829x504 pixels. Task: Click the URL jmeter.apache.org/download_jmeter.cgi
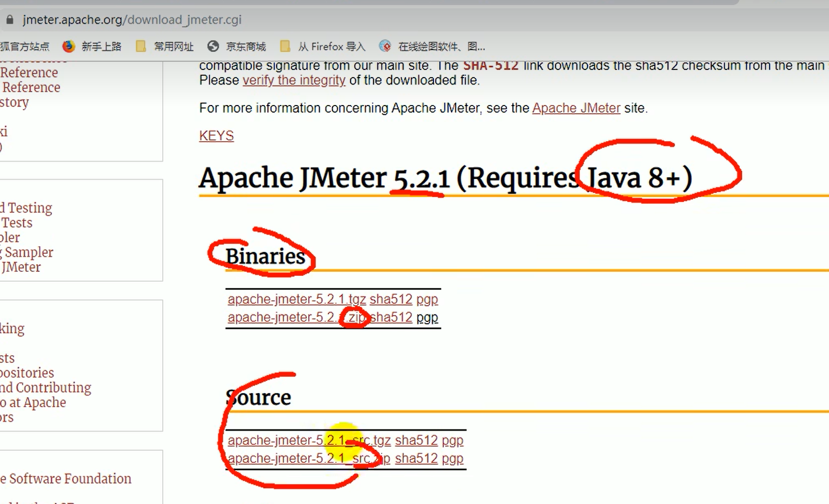(x=132, y=20)
